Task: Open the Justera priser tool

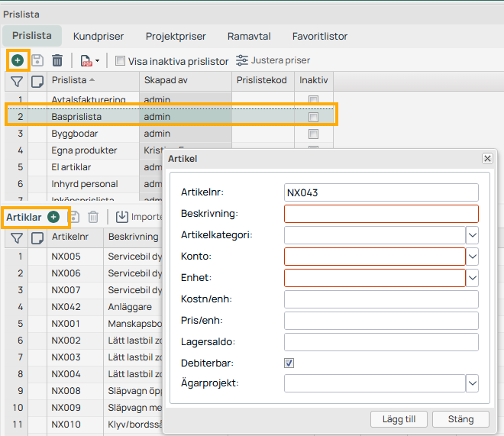Action: [273, 60]
